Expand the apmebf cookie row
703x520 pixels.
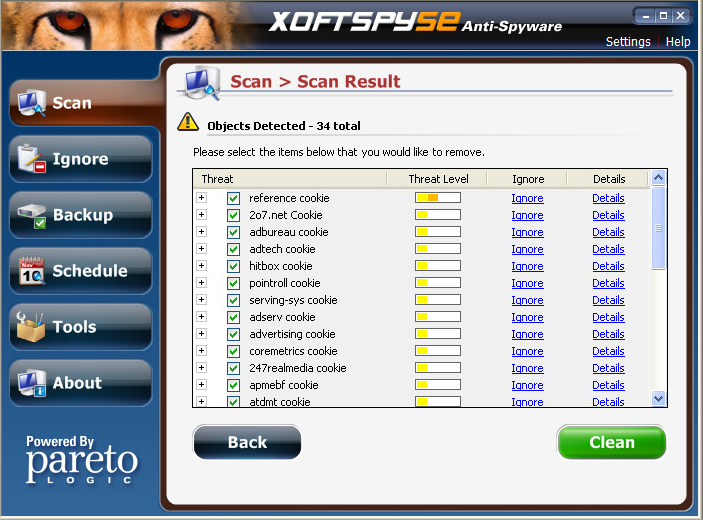201,385
